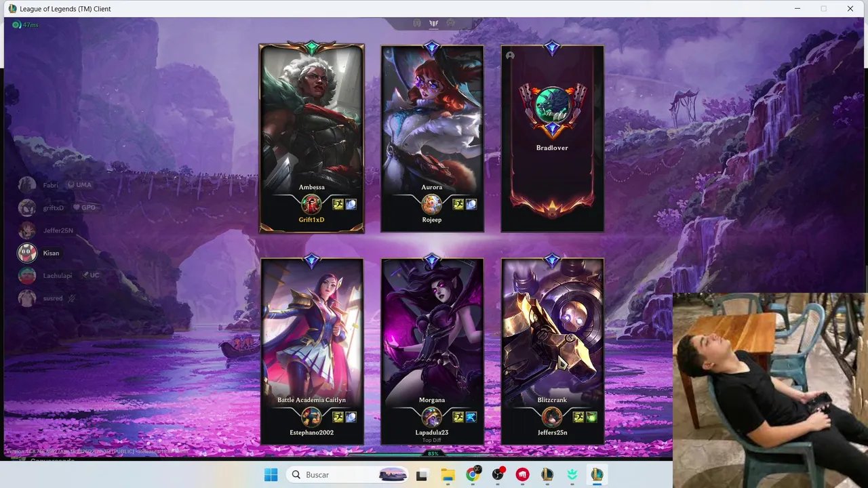Click the 'Bradlover' name text
This screenshot has height=488, width=868.
(552, 148)
